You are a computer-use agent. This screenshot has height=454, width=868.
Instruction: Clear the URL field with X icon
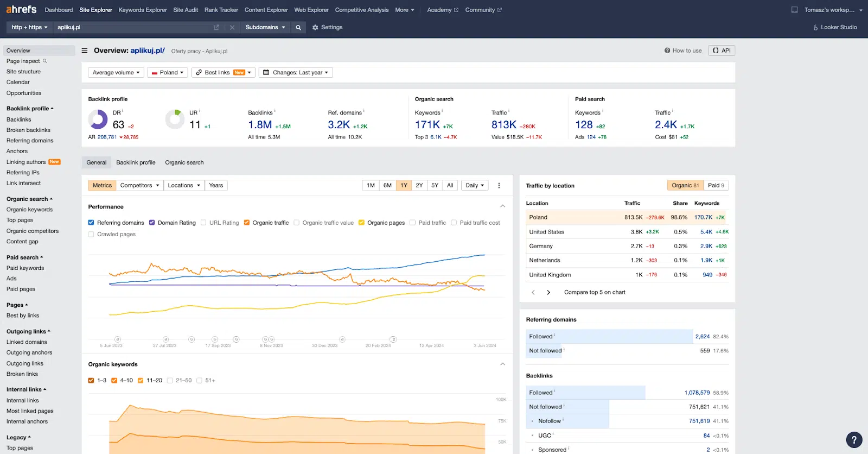232,27
